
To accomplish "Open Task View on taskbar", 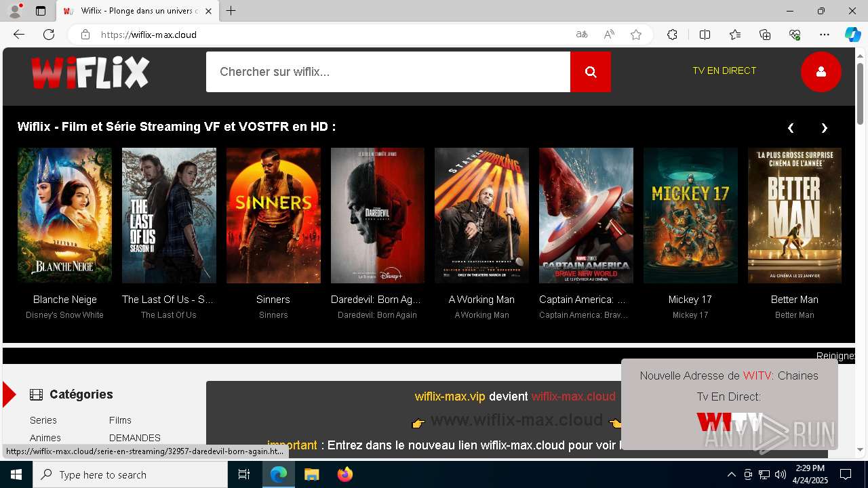I will click(245, 474).
